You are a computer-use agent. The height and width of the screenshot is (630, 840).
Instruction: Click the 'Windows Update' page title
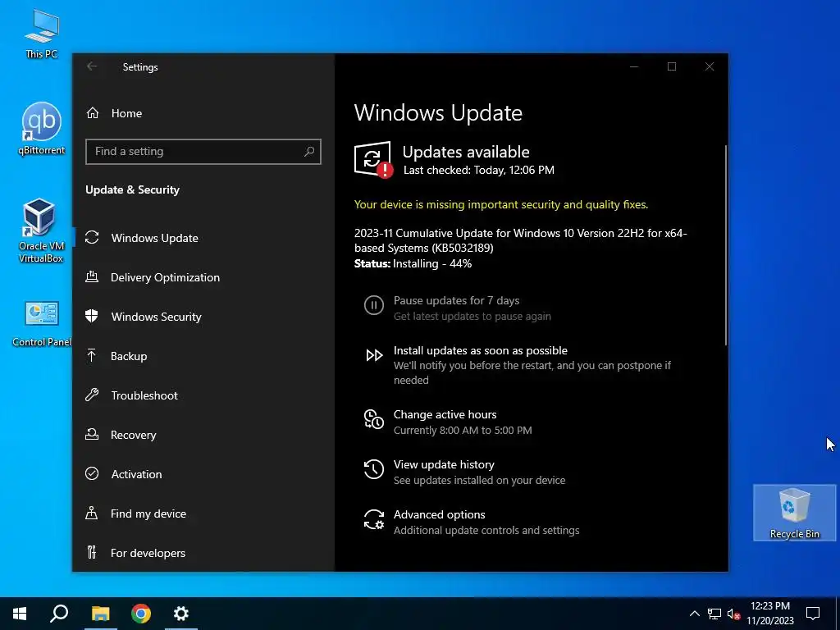[x=438, y=112]
